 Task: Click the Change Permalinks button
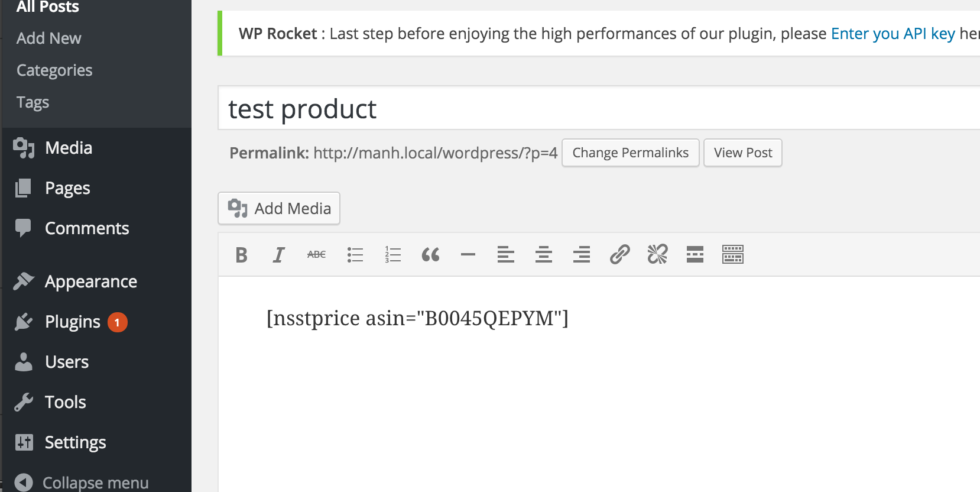pos(630,153)
